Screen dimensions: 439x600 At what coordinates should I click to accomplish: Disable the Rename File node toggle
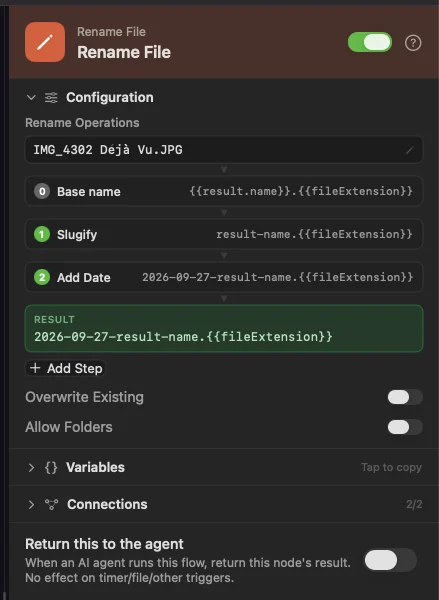[x=370, y=42]
